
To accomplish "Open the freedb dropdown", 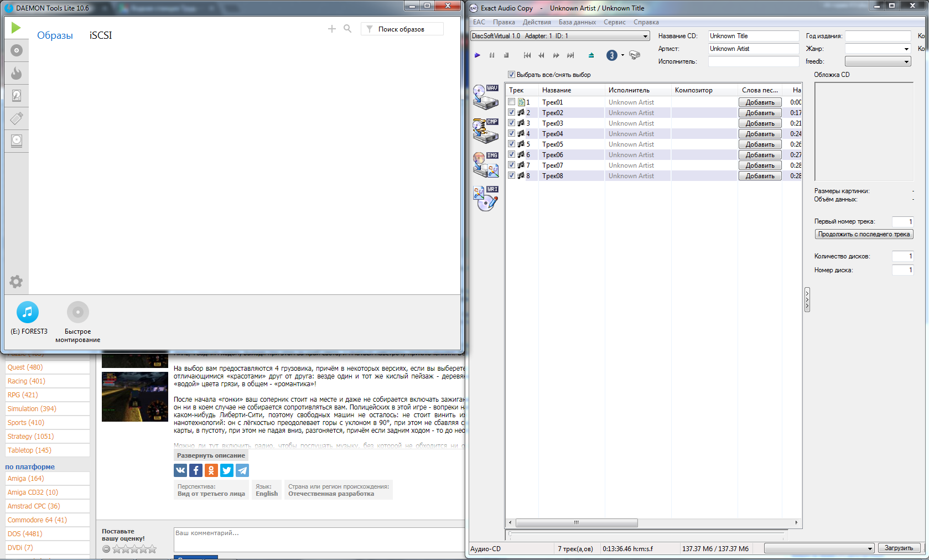I will coord(878,61).
